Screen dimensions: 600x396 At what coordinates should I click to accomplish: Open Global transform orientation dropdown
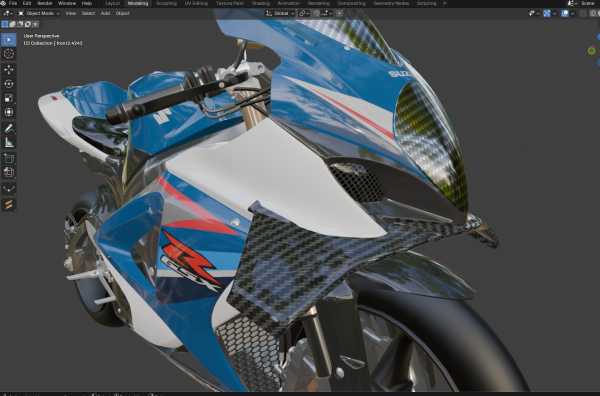[280, 13]
